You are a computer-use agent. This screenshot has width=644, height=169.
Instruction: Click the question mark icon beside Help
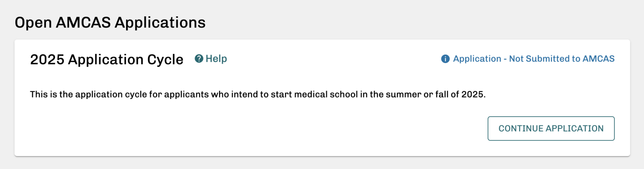coord(199,59)
